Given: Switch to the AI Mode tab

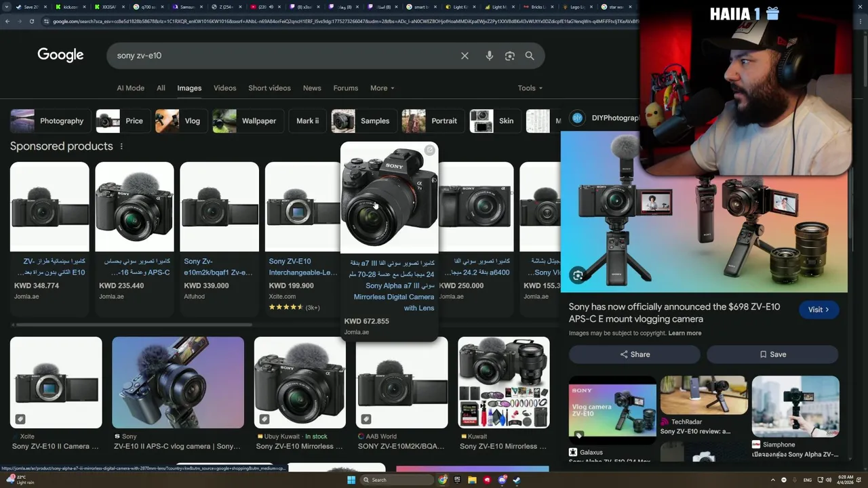Looking at the screenshot, I should click(x=130, y=88).
